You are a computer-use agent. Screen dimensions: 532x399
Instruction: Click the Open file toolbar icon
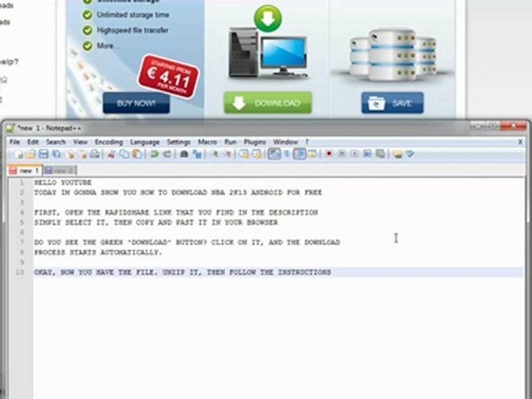(x=31, y=155)
